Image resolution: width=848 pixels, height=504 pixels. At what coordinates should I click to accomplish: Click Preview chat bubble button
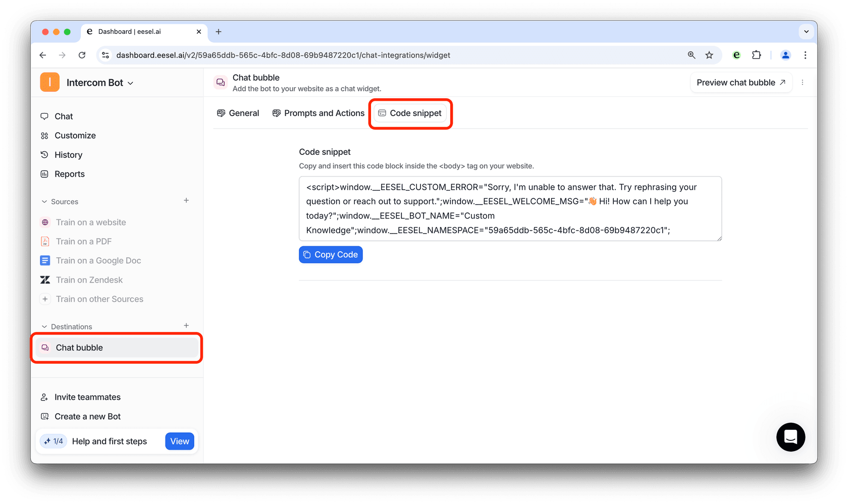coord(741,82)
